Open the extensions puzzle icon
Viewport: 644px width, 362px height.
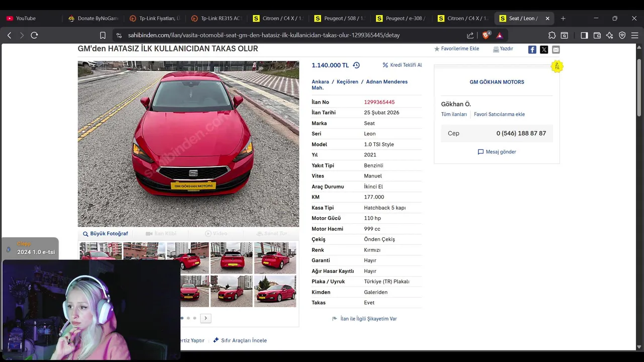click(x=552, y=35)
